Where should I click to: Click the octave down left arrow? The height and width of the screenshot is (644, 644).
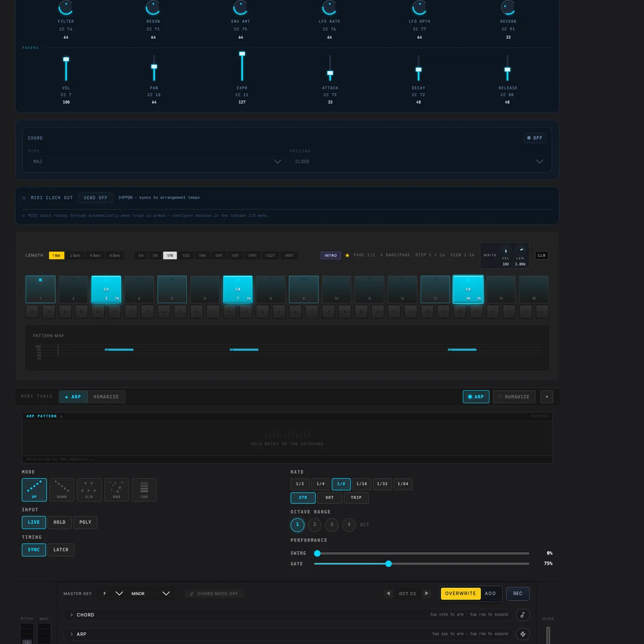coord(388,594)
